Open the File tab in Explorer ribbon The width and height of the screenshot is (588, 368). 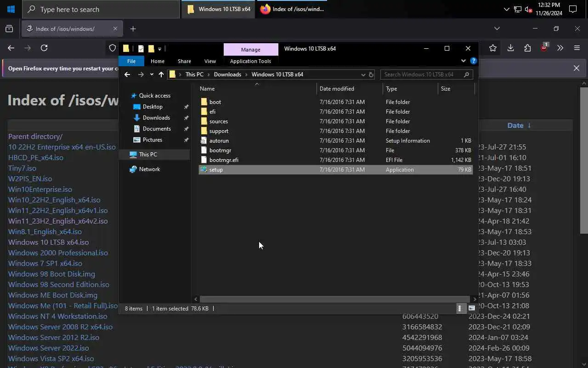(131, 61)
